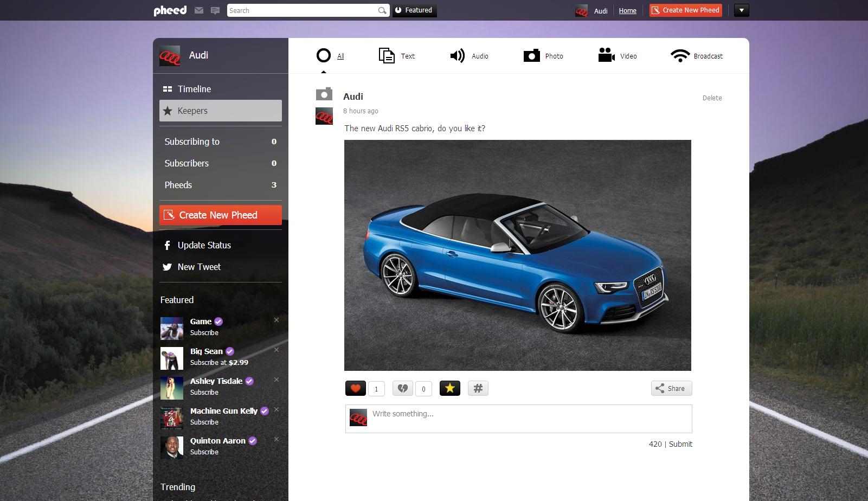Dismiss Machine Gun Kelly from Featured
Image resolution: width=868 pixels, height=501 pixels.
[277, 409]
